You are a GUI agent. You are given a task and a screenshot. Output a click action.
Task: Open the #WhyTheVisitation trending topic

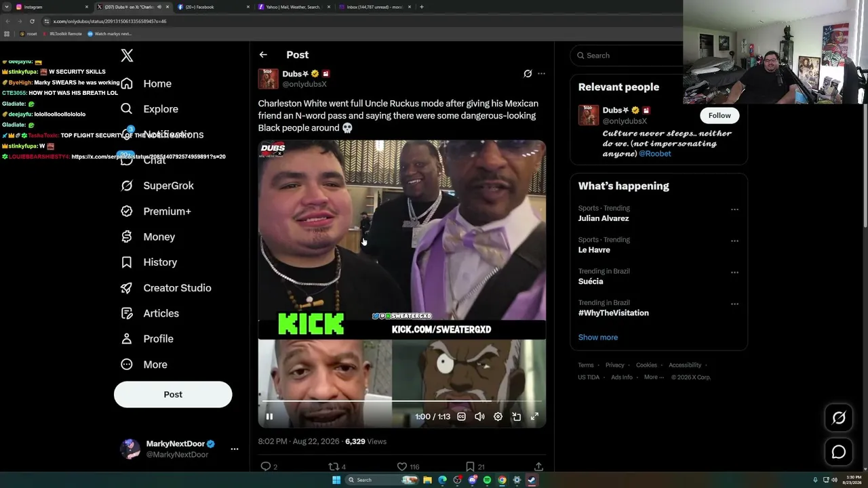614,313
